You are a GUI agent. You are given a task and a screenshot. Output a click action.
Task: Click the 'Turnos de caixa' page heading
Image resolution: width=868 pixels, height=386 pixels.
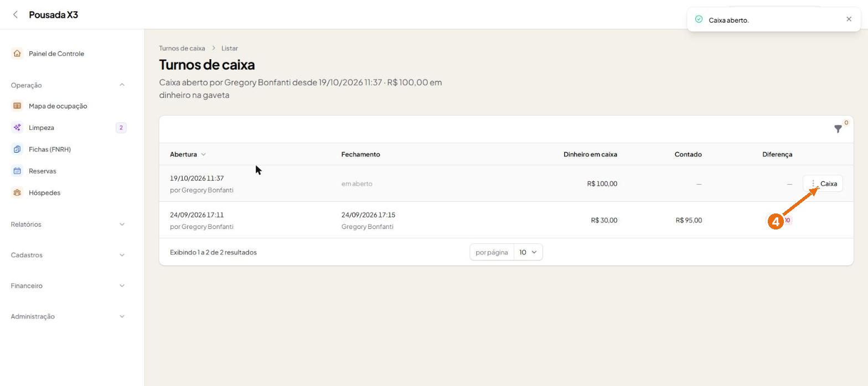[207, 65]
